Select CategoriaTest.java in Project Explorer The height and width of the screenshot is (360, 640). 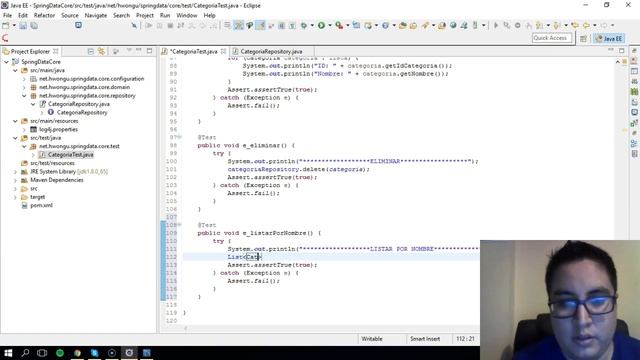[70, 155]
